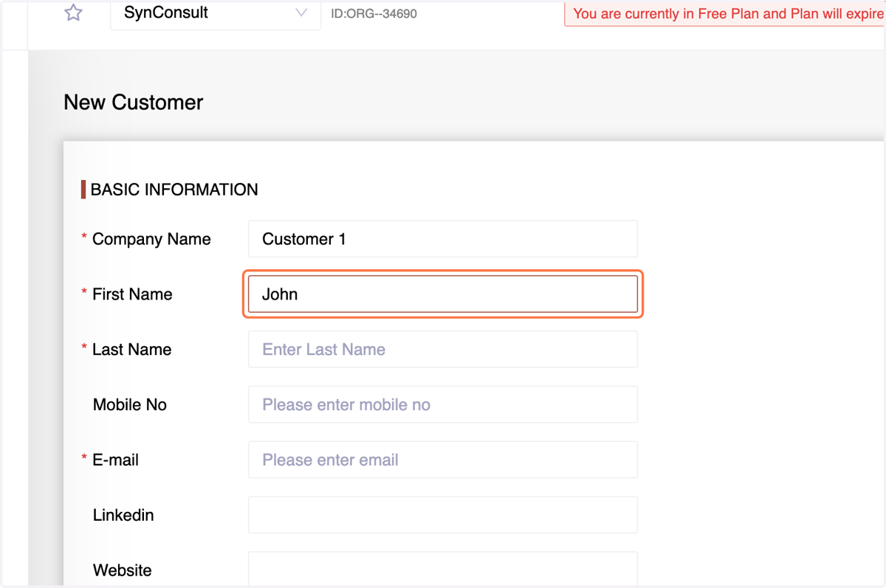Click the First Name field containing John
The height and width of the screenshot is (588, 886).
(x=443, y=294)
